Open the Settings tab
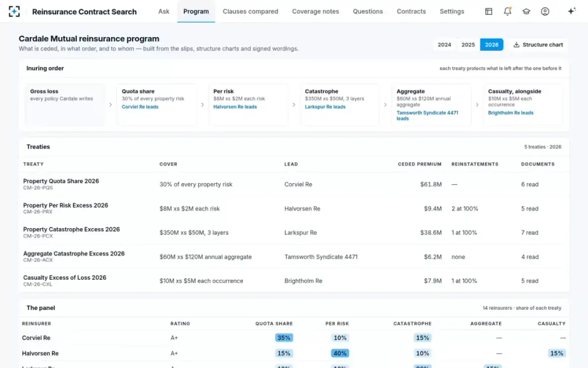588x368 pixels. [x=452, y=11]
